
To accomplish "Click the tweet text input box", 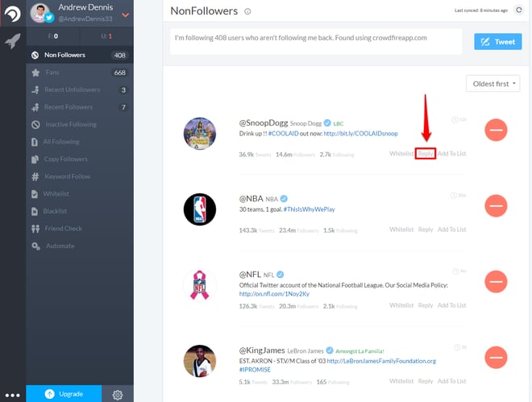I will click(x=316, y=41).
